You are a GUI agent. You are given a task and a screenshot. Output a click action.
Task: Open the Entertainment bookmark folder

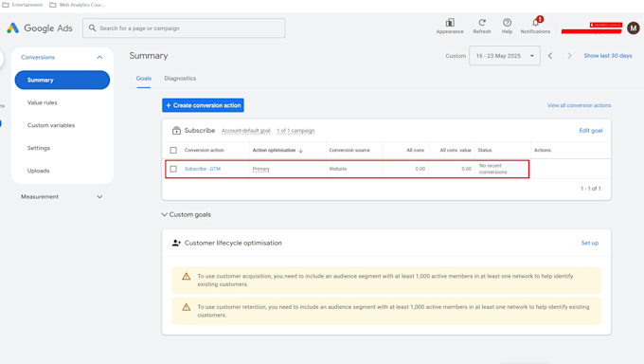23,5
